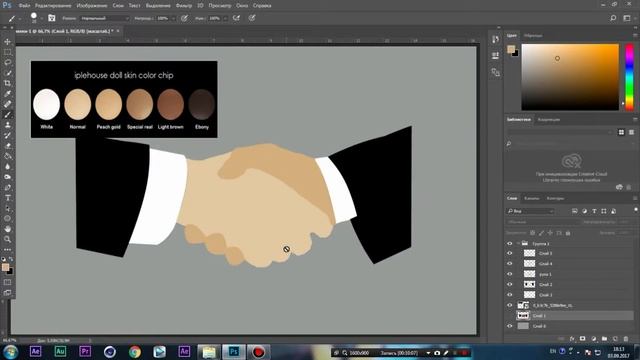Switch libraries to grid view
The image size is (640, 360).
621,132
